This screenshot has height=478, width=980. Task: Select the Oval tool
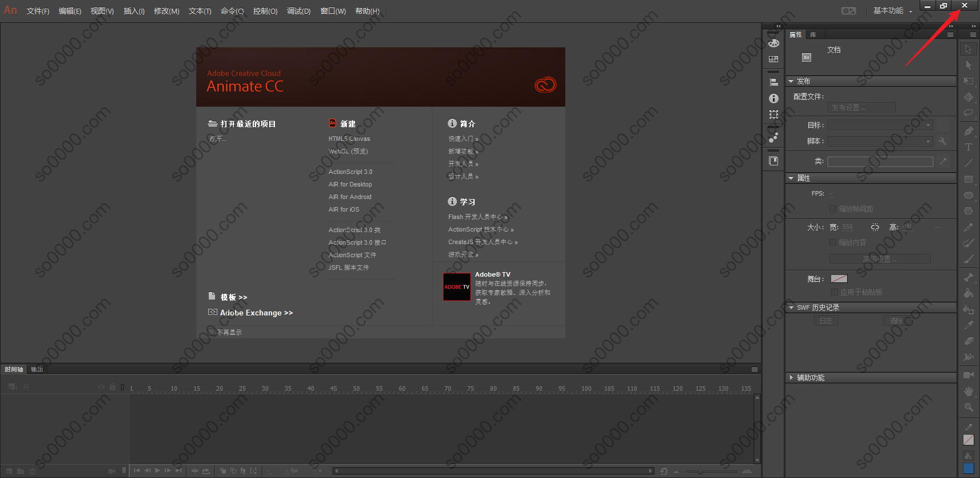coord(968,195)
